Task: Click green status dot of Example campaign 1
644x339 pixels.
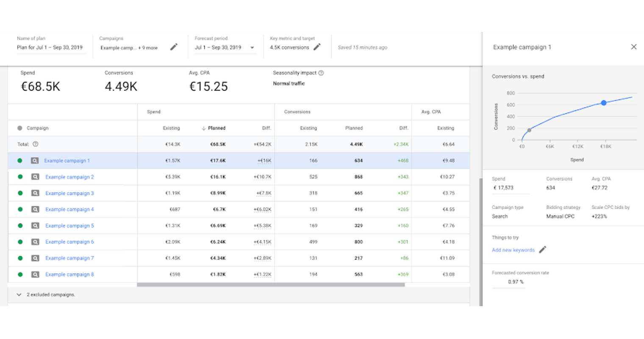Action: pos(19,161)
